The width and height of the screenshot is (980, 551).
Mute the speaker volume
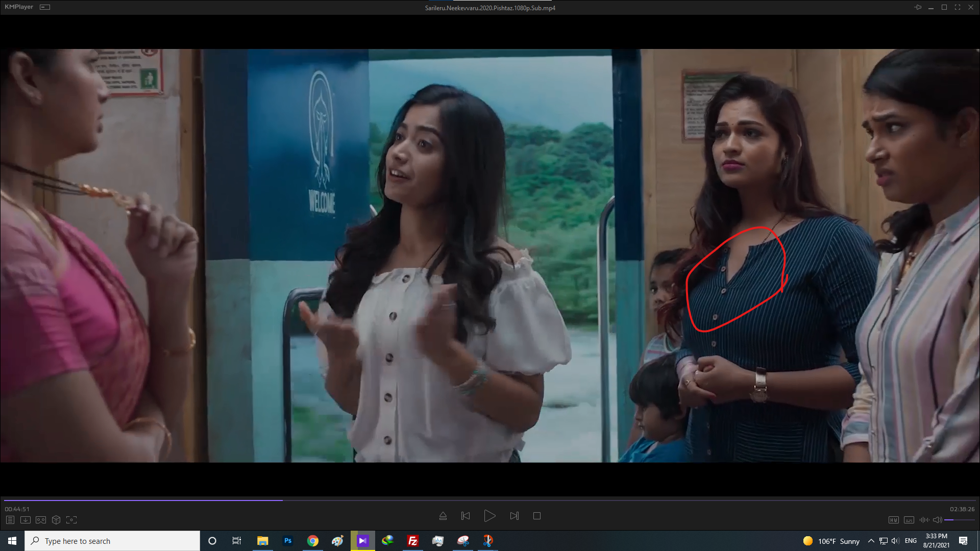point(937,520)
